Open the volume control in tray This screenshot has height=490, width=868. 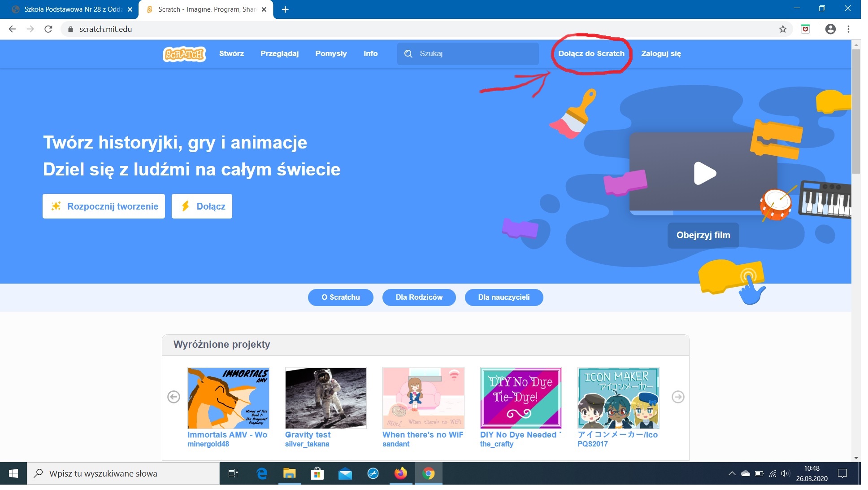[785, 473]
